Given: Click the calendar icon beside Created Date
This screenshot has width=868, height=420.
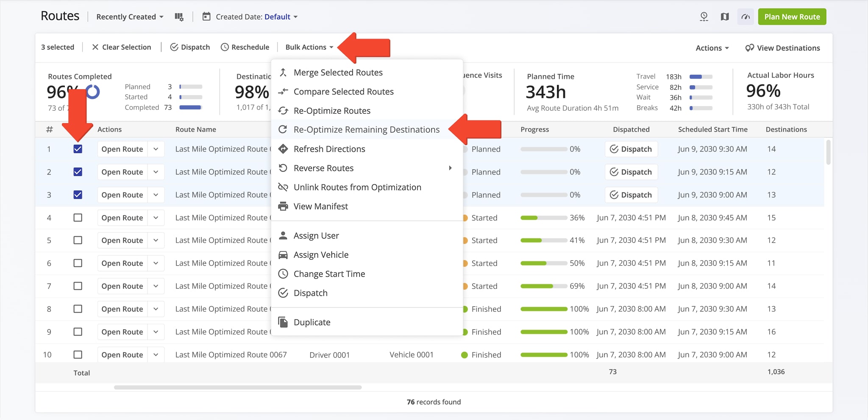Looking at the screenshot, I should 206,17.
